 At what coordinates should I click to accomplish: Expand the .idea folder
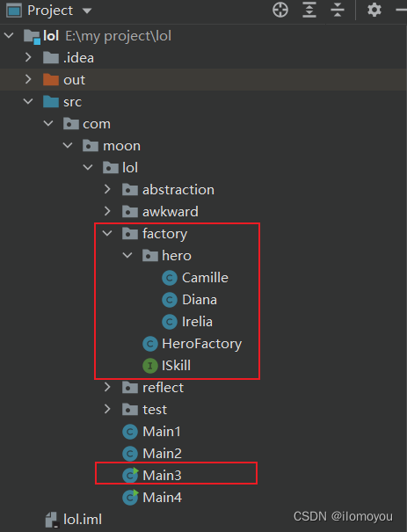[x=28, y=57]
